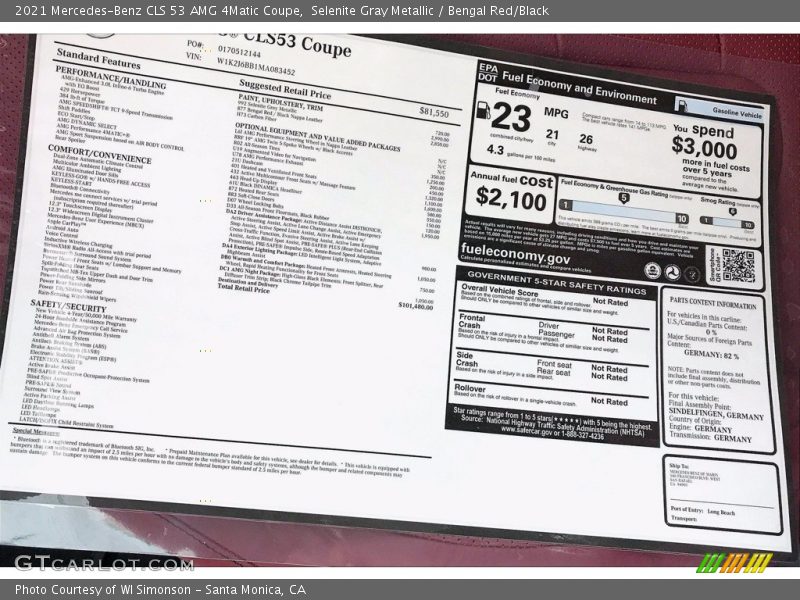The image size is (800, 600).
Task: Click the "Frontal Crash" rating label
Action: pyautogui.click(x=471, y=321)
